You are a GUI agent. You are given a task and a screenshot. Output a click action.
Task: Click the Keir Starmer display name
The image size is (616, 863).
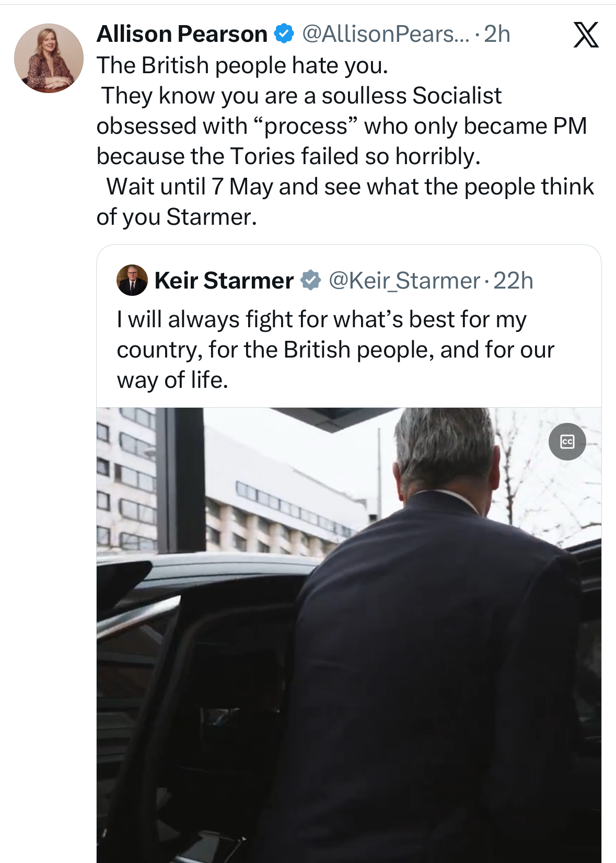tap(224, 281)
